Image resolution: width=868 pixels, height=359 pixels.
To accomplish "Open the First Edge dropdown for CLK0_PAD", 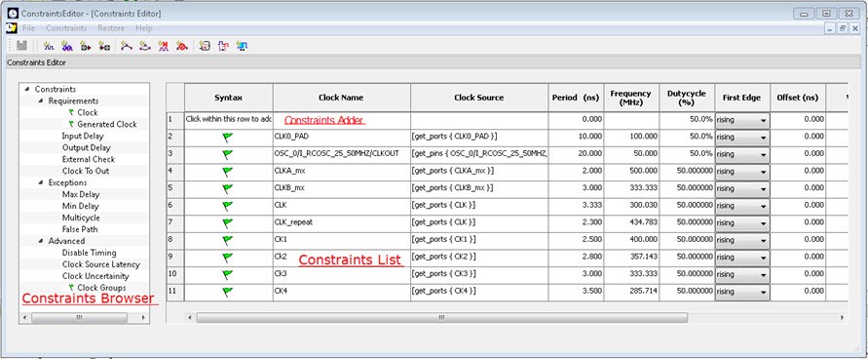I will click(741, 137).
